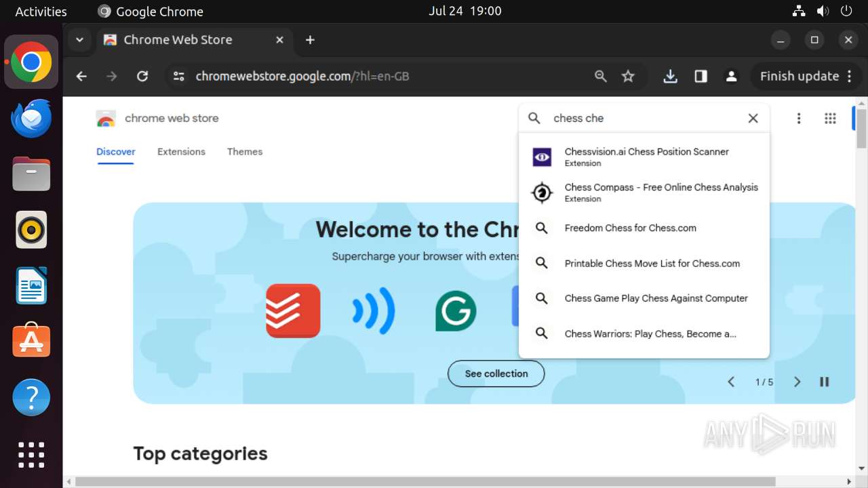Pause the banner carousel

point(825,382)
